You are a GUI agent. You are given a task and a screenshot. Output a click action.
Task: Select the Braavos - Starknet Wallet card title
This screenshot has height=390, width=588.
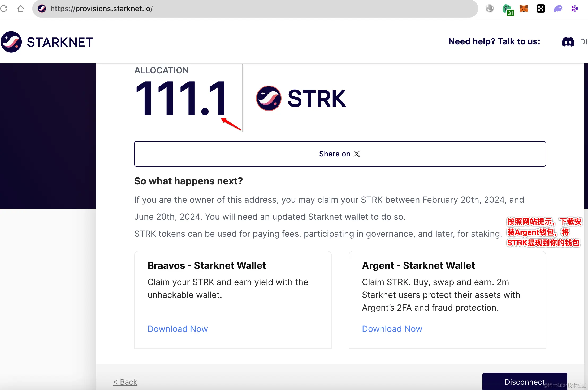(x=206, y=265)
